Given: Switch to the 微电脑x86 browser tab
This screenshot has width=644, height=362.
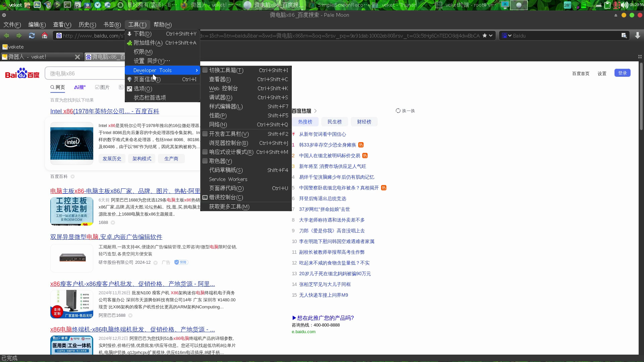Looking at the screenshot, I should pyautogui.click(x=105, y=57).
